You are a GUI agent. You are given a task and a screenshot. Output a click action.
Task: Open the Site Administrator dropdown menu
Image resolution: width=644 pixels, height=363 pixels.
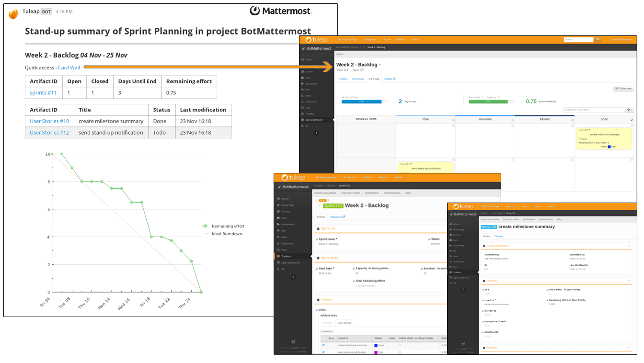pyautogui.click(x=621, y=39)
